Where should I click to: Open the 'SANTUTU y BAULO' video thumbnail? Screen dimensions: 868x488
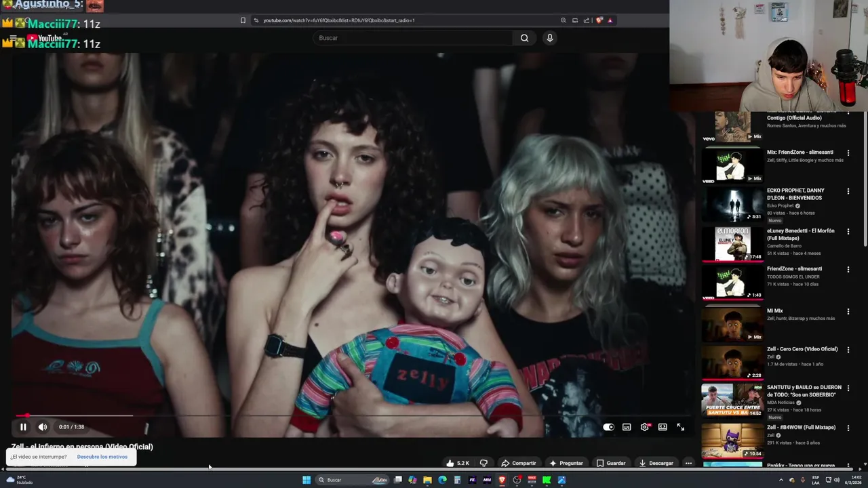click(x=732, y=401)
